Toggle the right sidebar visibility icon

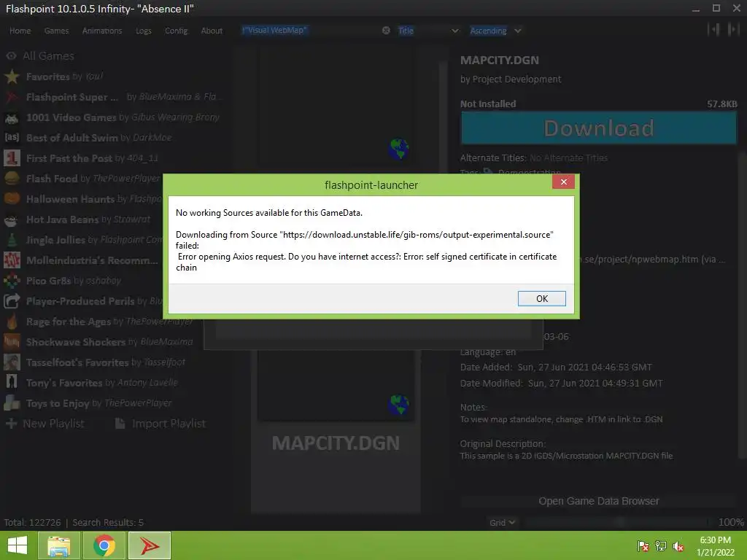(x=732, y=29)
